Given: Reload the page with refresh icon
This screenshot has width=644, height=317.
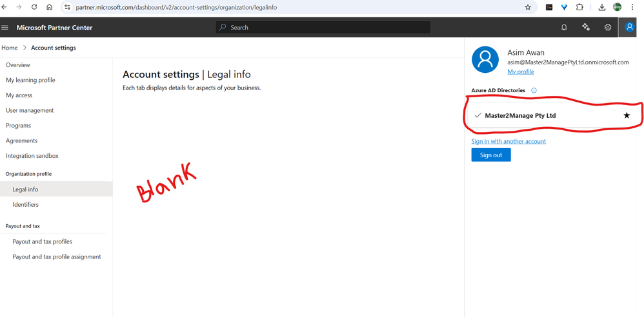Looking at the screenshot, I should click(34, 7).
